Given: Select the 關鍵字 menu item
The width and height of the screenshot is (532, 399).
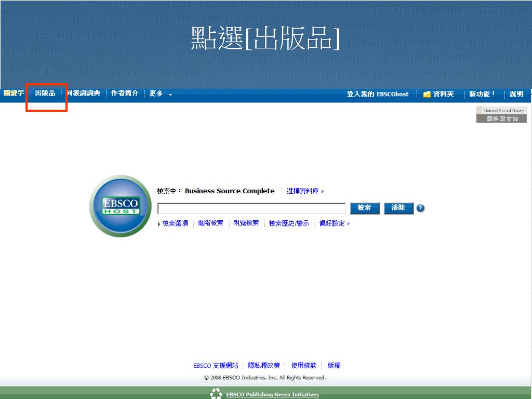Looking at the screenshot, I should pos(14,94).
